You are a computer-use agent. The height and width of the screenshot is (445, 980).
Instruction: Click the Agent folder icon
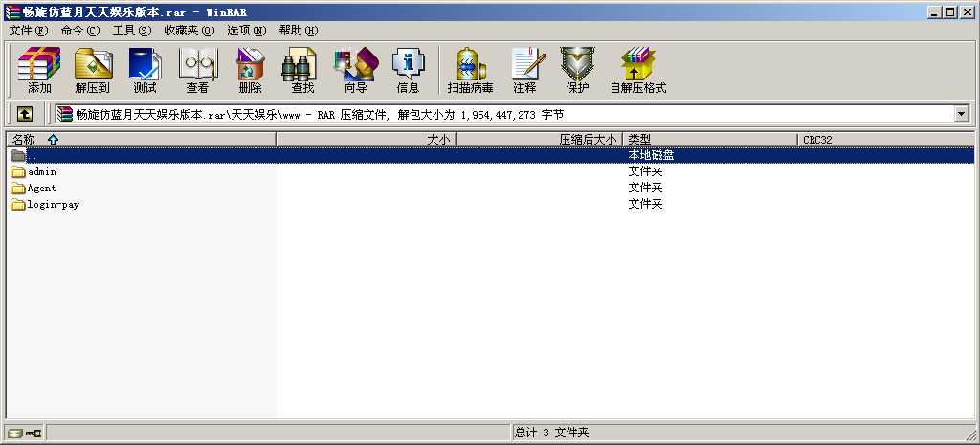[18, 189]
